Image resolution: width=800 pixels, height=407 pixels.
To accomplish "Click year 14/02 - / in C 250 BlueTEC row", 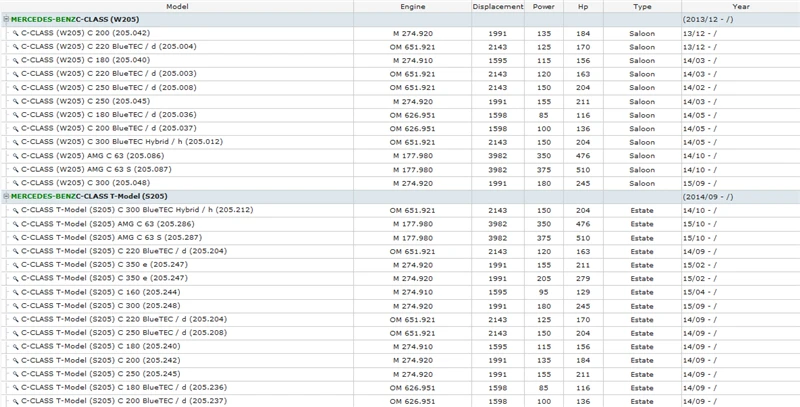I will point(699,88).
